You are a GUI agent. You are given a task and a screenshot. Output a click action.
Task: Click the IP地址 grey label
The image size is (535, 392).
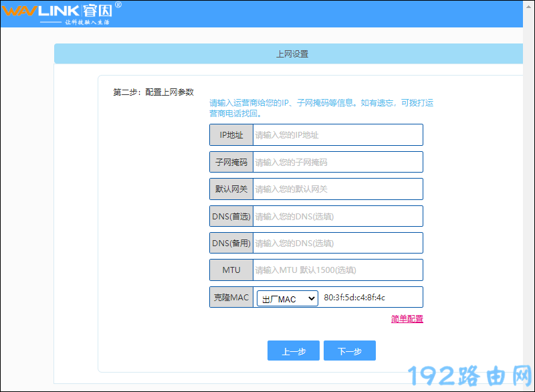tap(231, 135)
